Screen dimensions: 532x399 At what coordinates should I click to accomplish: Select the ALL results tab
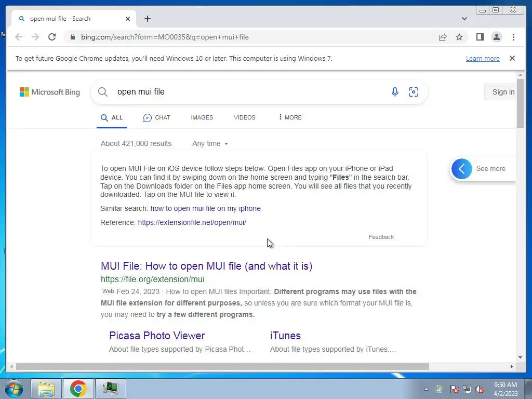[112, 118]
